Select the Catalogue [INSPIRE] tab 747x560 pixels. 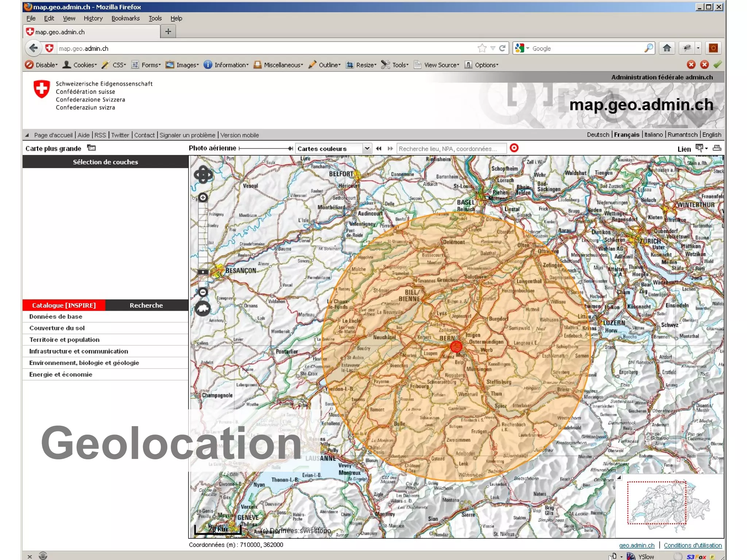coord(64,305)
